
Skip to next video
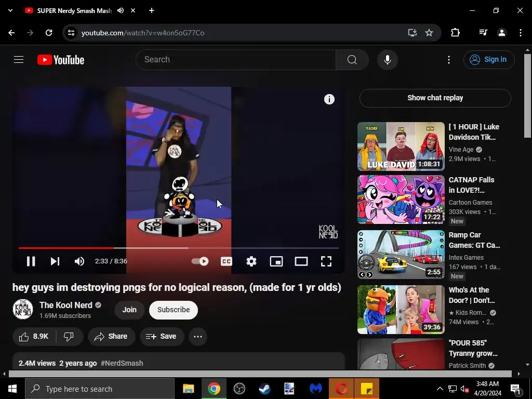coord(55,261)
